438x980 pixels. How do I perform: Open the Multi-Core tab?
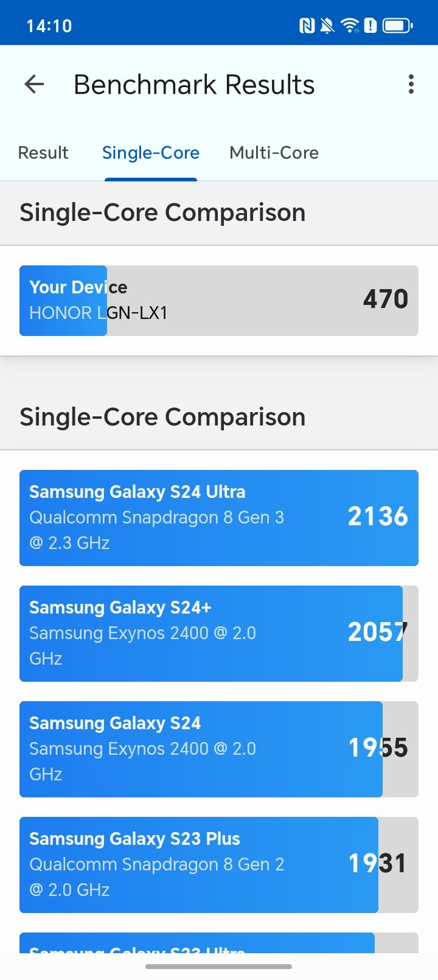pos(274,153)
